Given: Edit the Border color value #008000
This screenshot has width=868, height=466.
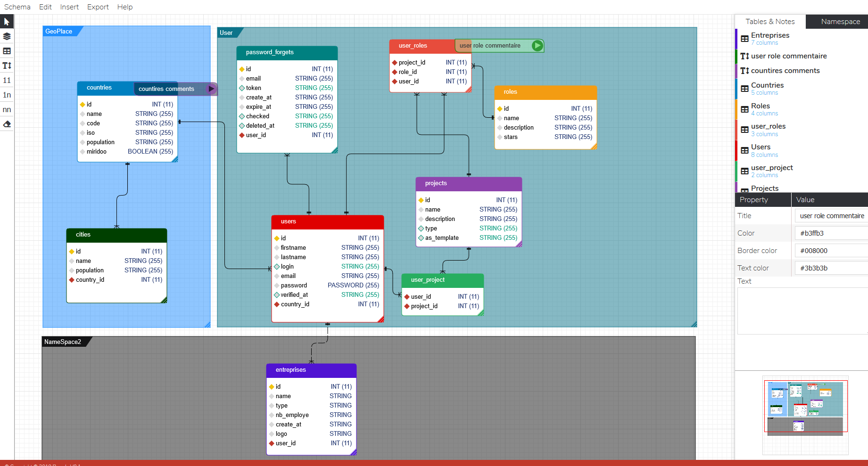Looking at the screenshot, I should pos(831,251).
